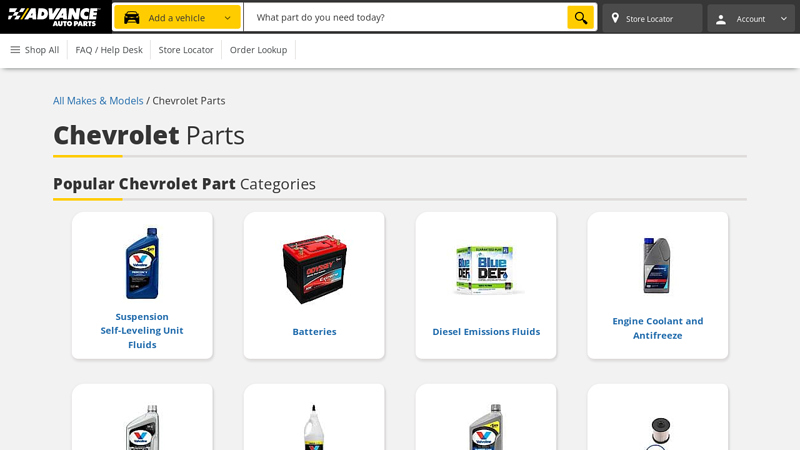Expand the Account dropdown chevron
This screenshot has width=800, height=450.
click(x=784, y=19)
